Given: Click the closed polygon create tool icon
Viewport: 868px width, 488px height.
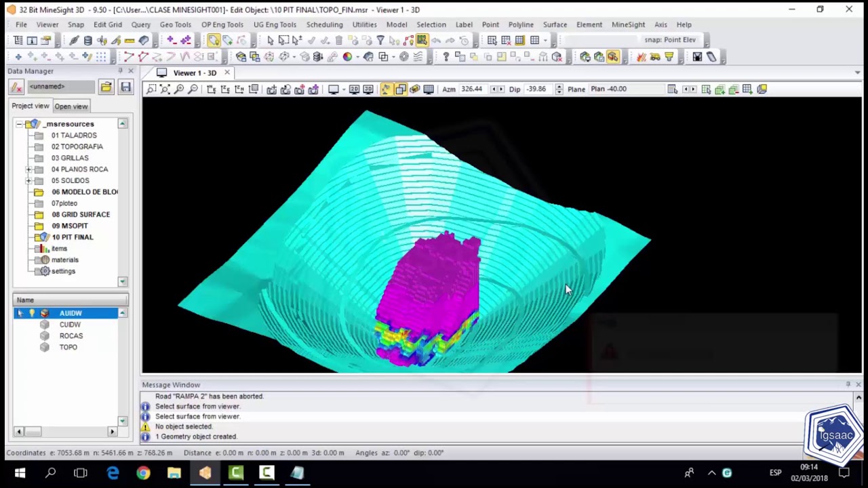Looking at the screenshot, I should coord(143,57).
